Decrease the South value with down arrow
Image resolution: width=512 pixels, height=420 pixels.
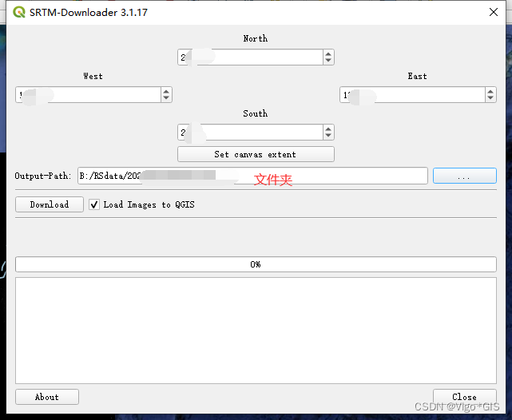(328, 136)
